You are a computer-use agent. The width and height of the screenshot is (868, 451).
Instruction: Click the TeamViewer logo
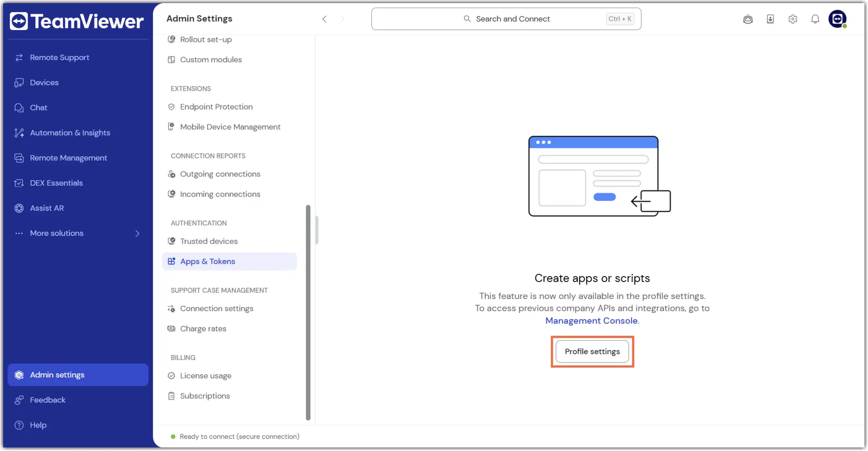pyautogui.click(x=77, y=21)
